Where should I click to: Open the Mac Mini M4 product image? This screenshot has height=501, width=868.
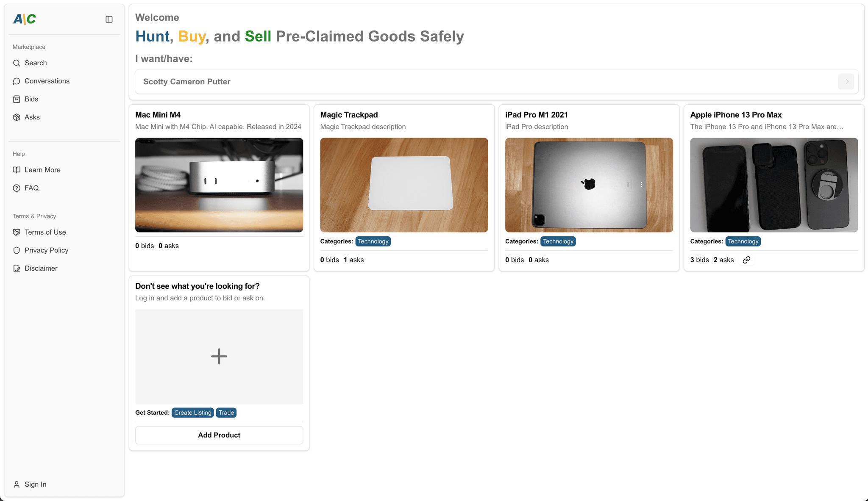219,185
